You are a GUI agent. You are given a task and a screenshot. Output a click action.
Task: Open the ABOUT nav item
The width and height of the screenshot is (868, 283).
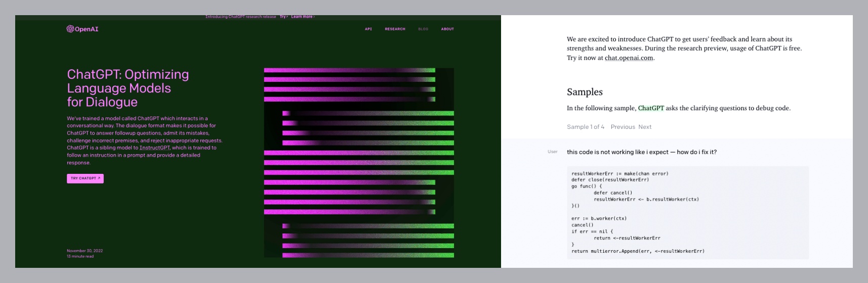447,29
